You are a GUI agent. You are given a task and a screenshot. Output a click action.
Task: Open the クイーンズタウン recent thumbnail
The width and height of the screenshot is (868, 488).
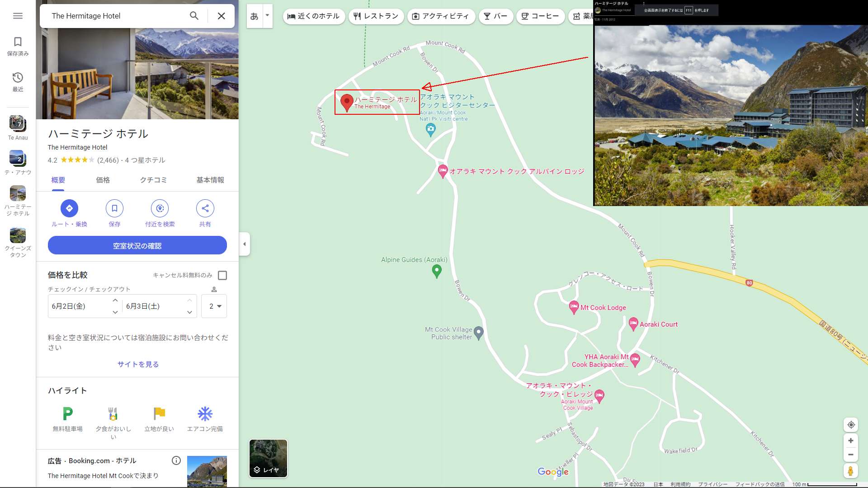(x=18, y=235)
